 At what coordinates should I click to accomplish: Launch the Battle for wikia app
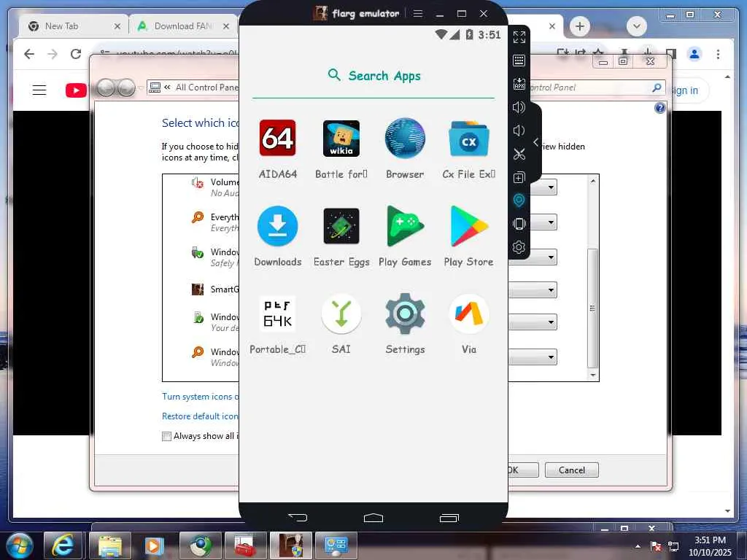click(341, 138)
